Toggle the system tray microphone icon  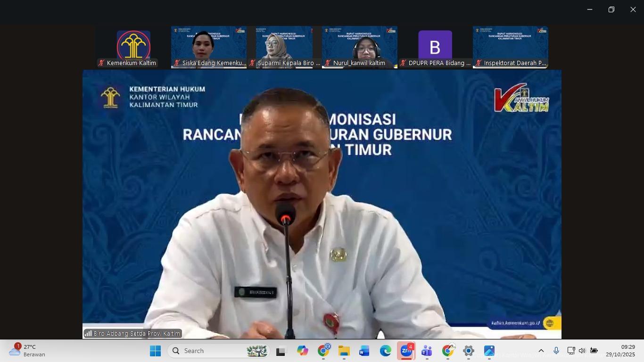coord(556,351)
